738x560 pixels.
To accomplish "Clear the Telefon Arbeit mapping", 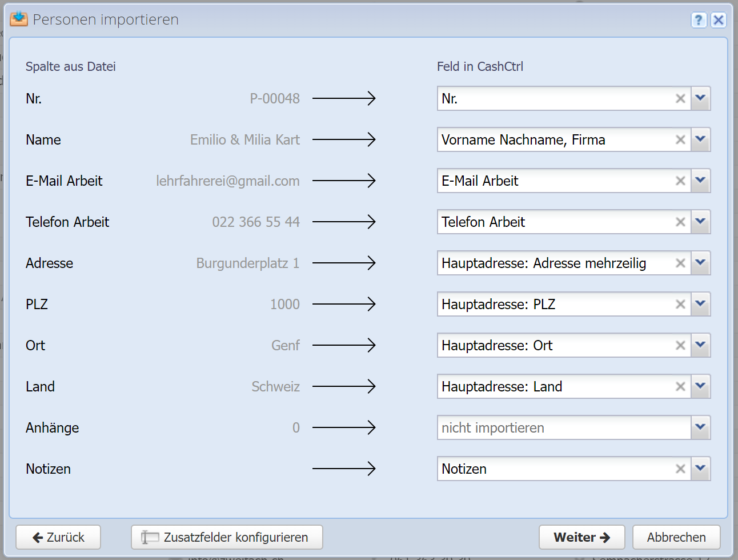I will click(x=680, y=222).
